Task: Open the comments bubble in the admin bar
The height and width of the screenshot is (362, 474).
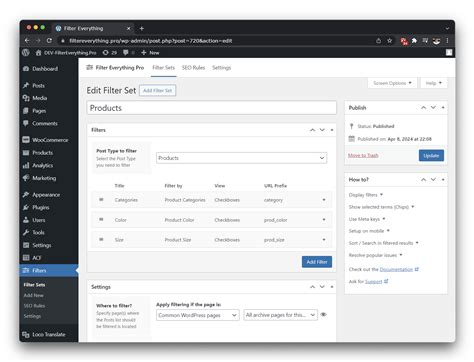Action: tap(126, 53)
